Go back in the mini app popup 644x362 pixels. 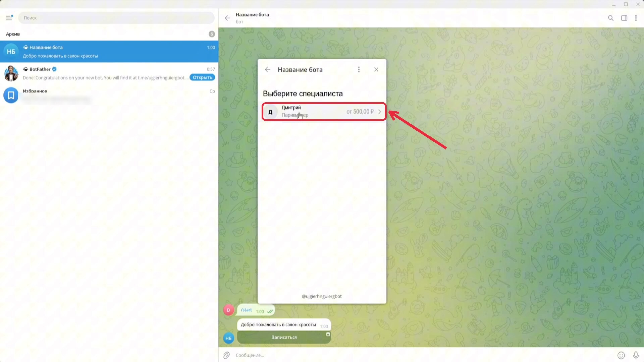click(267, 69)
